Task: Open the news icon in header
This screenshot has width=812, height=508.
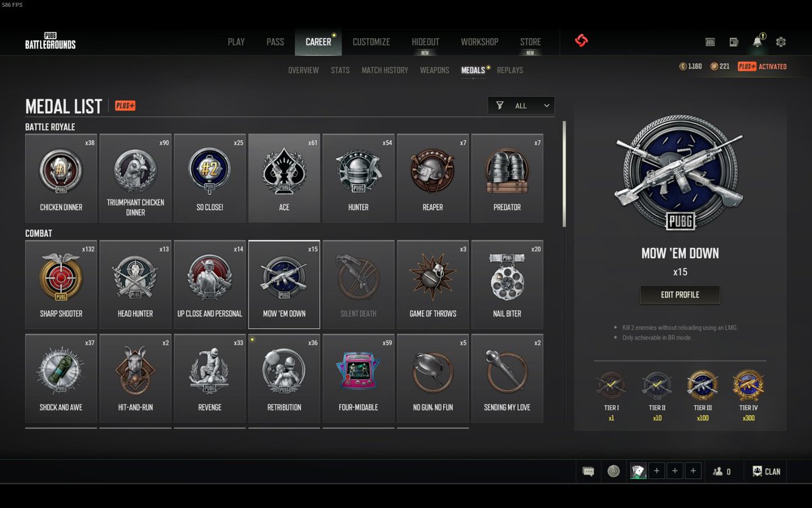Action: tap(734, 42)
